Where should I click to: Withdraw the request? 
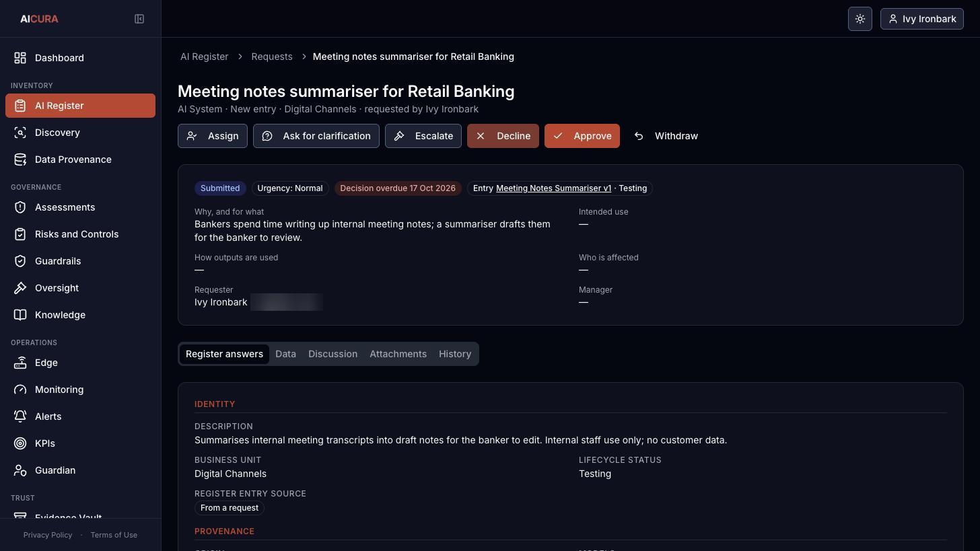pos(666,136)
